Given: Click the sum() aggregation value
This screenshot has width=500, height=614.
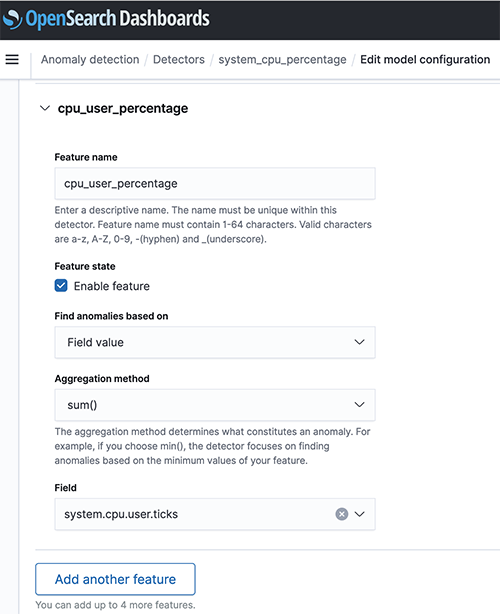Looking at the screenshot, I should [82, 405].
